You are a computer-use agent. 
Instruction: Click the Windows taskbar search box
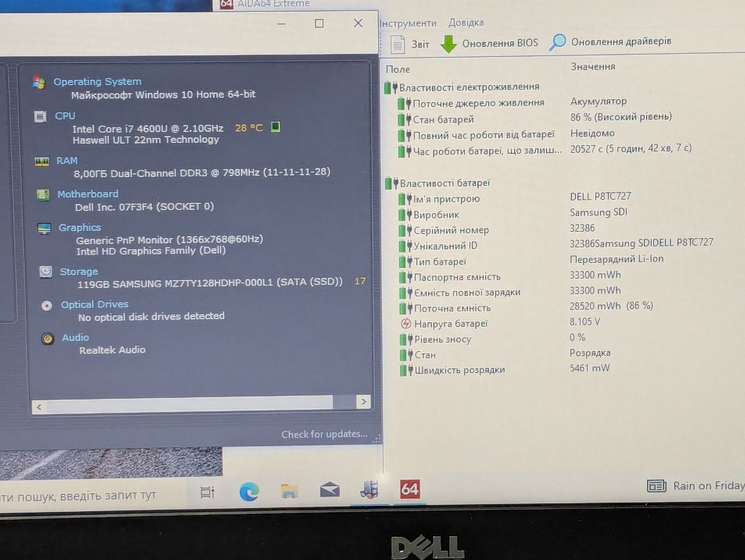coord(93,496)
